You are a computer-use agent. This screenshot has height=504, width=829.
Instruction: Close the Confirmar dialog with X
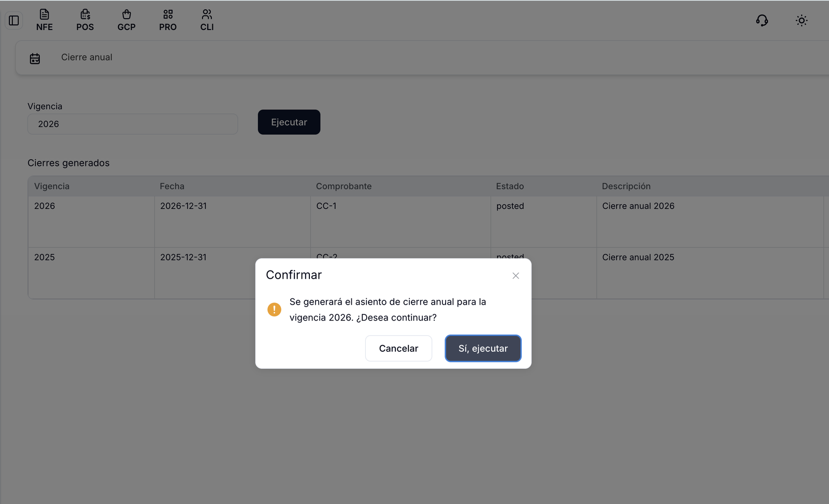point(516,276)
